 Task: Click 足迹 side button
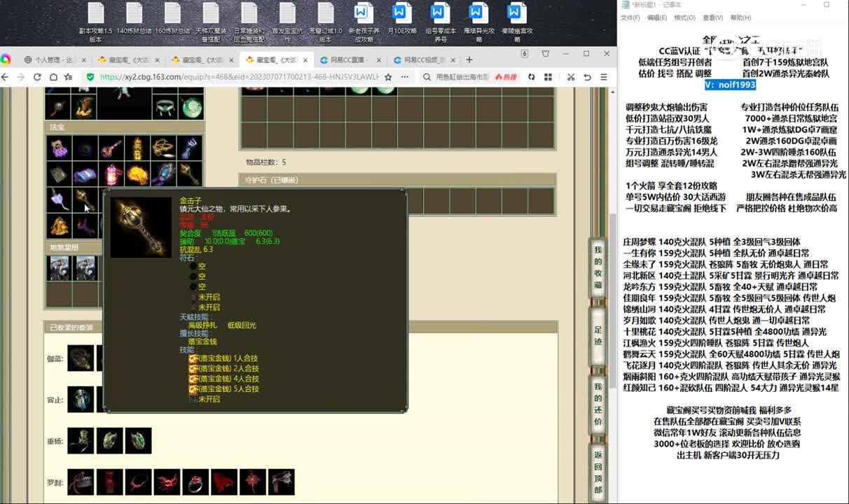tap(598, 335)
